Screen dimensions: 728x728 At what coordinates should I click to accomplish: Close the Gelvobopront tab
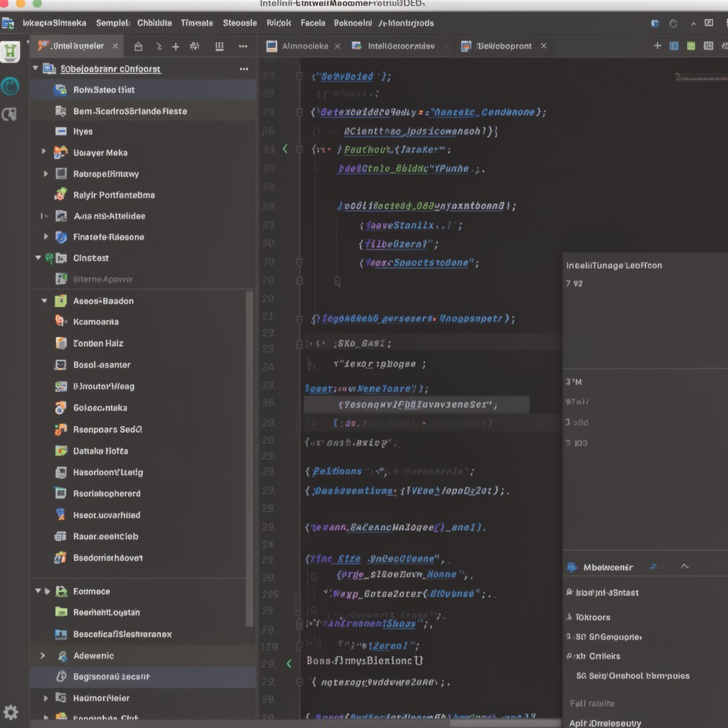[x=543, y=45]
